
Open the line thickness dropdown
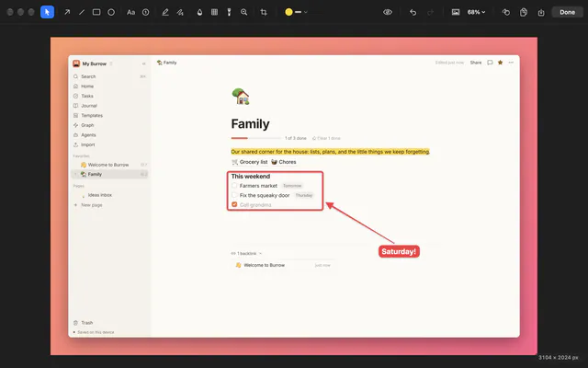(301, 12)
